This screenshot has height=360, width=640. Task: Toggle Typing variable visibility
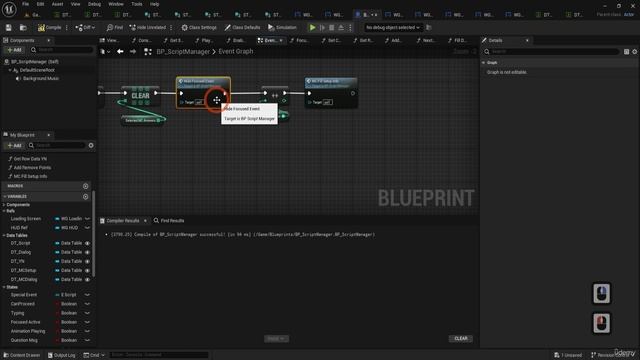[x=87, y=313]
